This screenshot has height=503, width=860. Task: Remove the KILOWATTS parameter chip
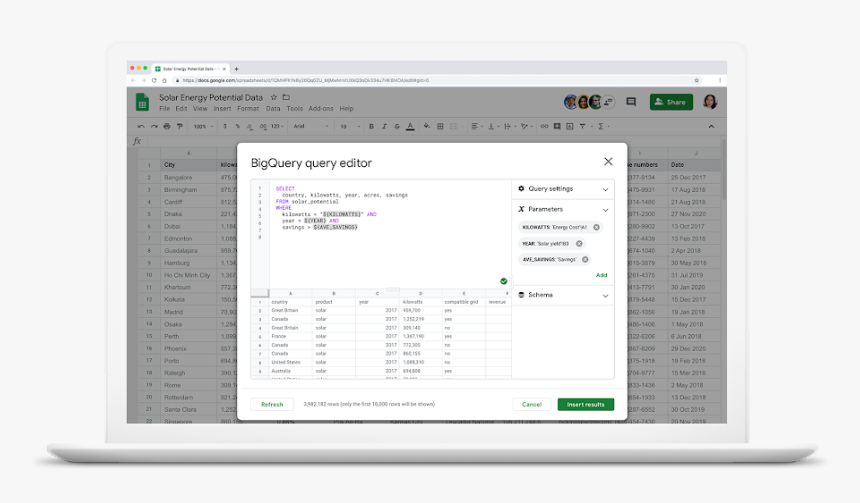click(x=596, y=227)
